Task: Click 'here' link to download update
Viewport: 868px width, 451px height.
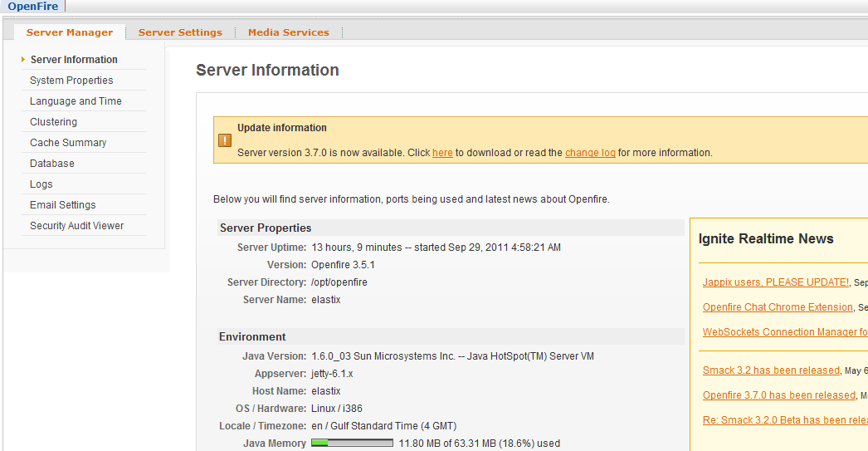Action: click(x=442, y=153)
